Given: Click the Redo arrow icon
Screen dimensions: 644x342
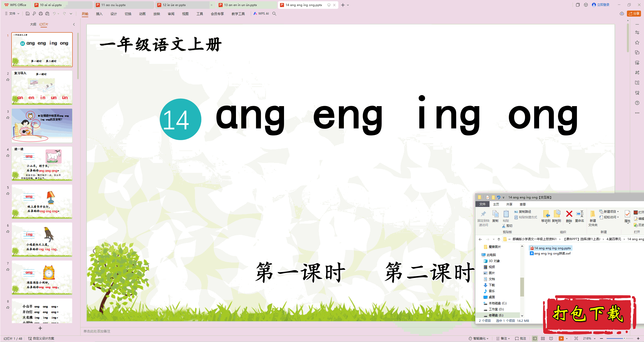Looking at the screenshot, I should [x=64, y=14].
